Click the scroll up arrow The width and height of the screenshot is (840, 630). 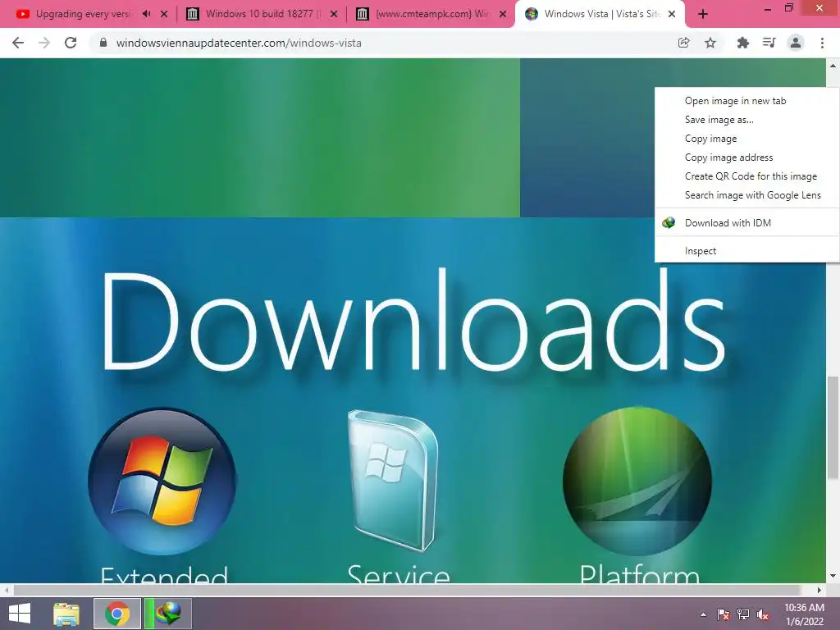click(x=833, y=66)
